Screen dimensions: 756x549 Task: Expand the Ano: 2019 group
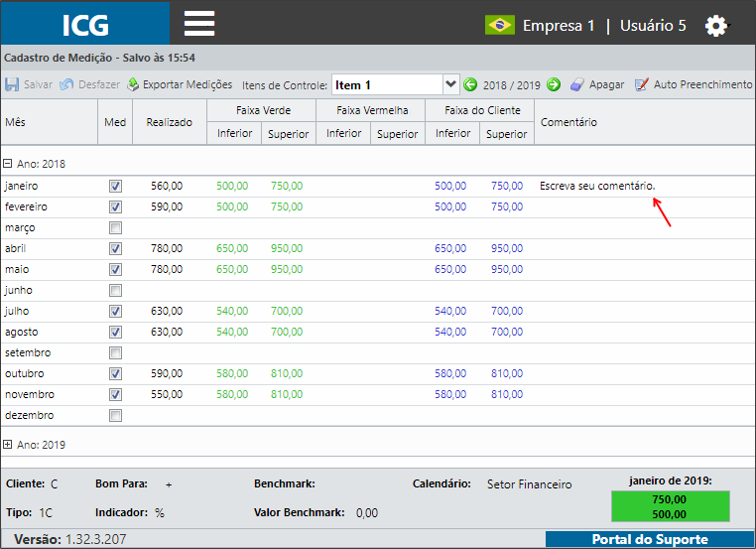click(x=7, y=445)
